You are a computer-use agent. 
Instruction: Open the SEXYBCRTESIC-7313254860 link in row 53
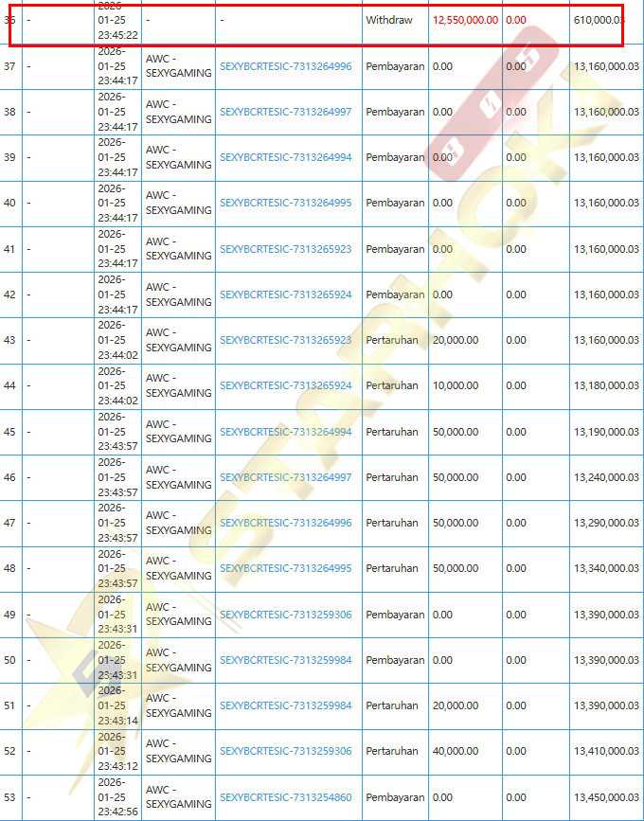pyautogui.click(x=285, y=797)
